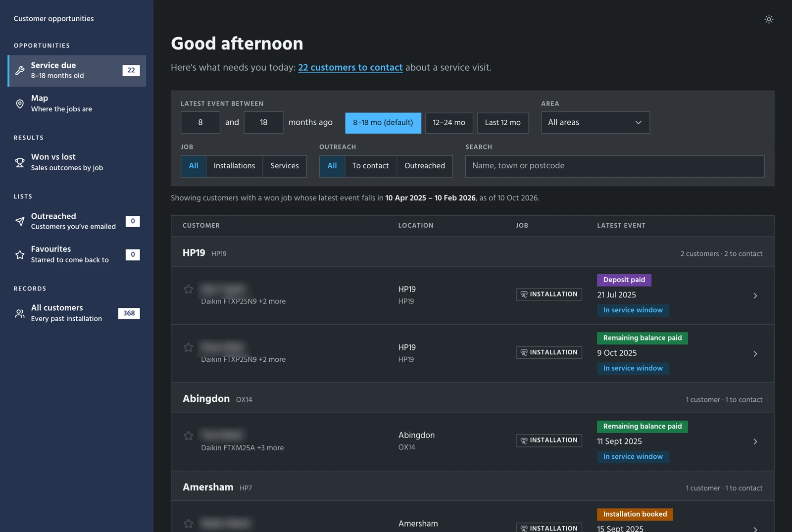This screenshot has height=532, width=792.
Task: Filter outreach by Outreached
Action: (425, 166)
